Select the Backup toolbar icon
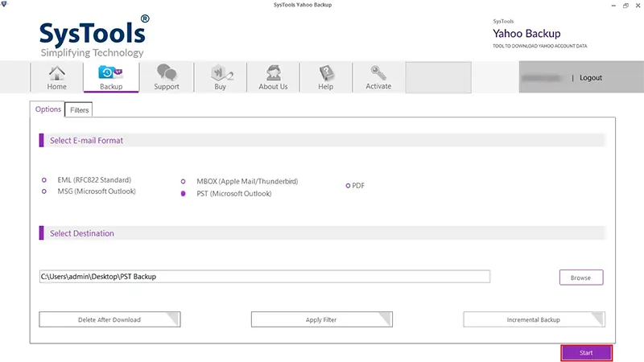The width and height of the screenshot is (644, 362). pos(111,77)
